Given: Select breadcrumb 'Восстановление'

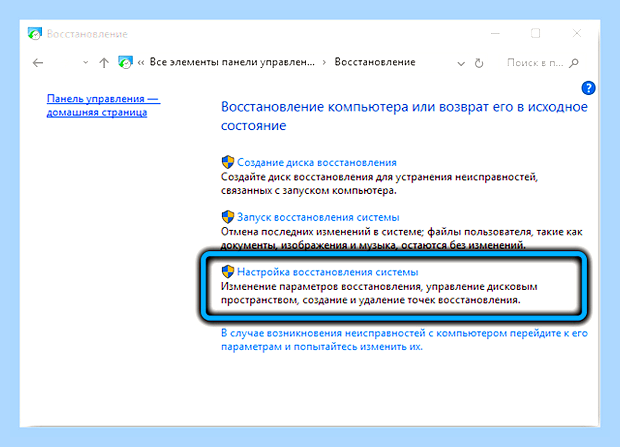Looking at the screenshot, I should (x=375, y=62).
